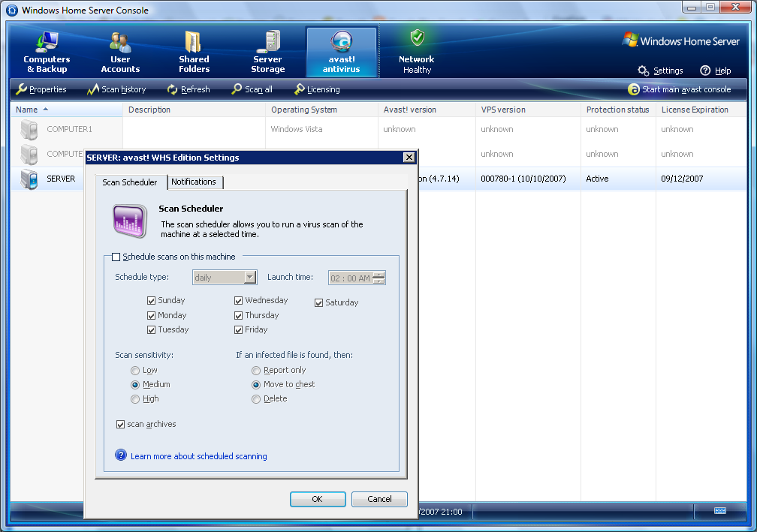Open the Server Storage section
The width and height of the screenshot is (757, 532).
(x=268, y=52)
